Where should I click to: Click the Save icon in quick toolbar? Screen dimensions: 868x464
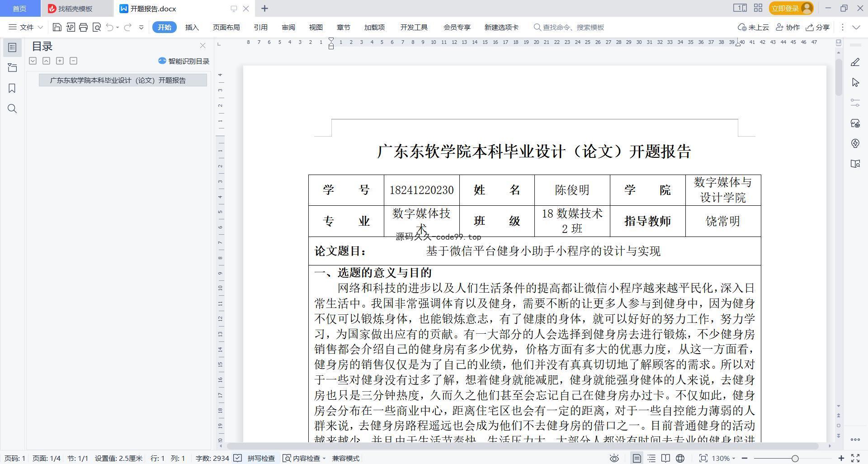pyautogui.click(x=57, y=27)
